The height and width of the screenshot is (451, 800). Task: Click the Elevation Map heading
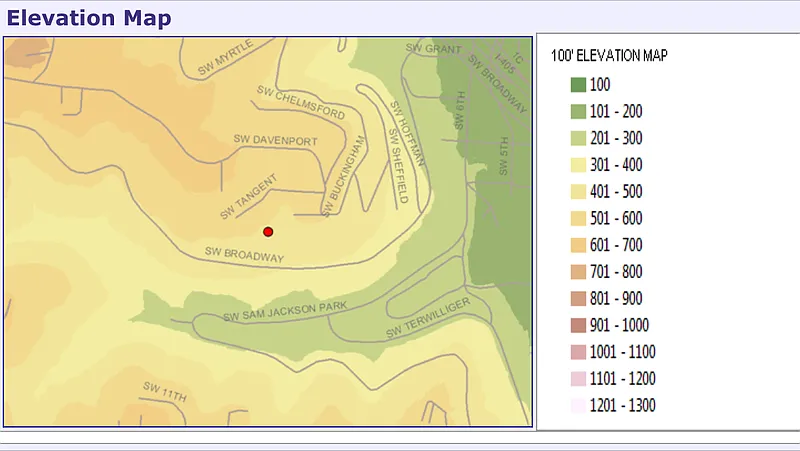click(89, 18)
